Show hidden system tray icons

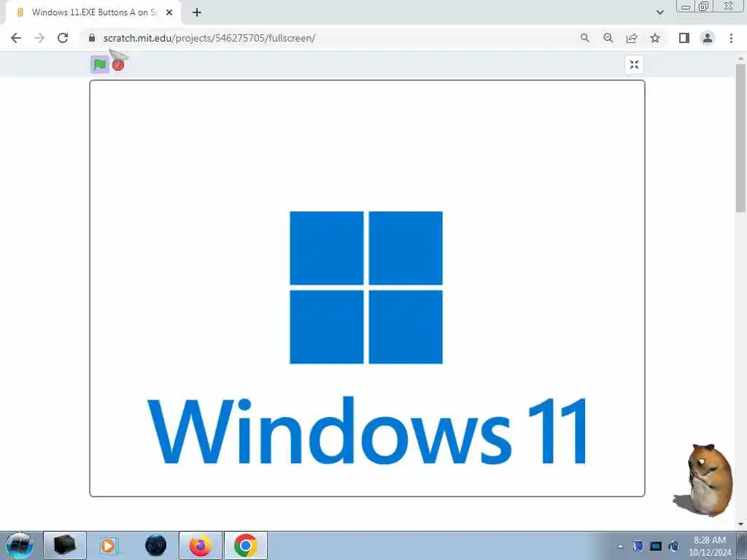(620, 547)
